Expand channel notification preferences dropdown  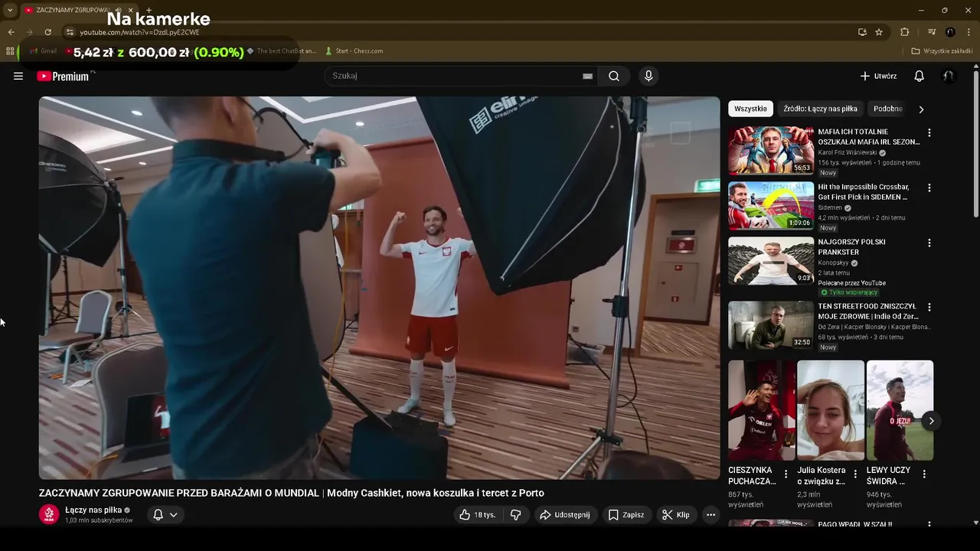click(174, 515)
